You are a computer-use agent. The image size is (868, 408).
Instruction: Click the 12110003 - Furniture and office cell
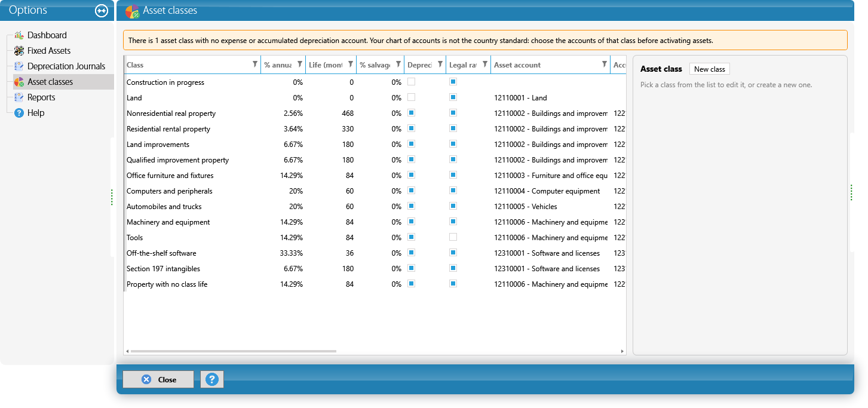[551, 175]
